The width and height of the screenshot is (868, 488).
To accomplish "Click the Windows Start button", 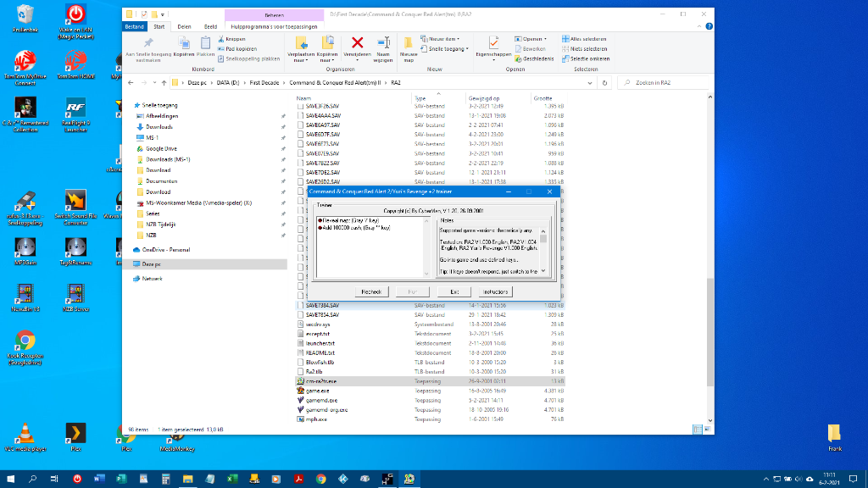I will [10, 479].
